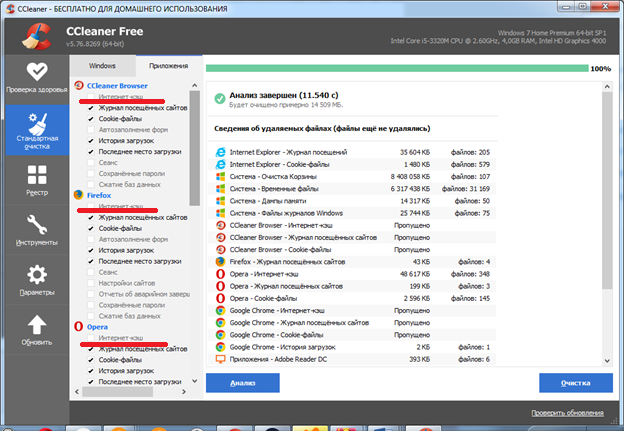Uncheck Opera Cookie-файлы checkbox

coord(91,360)
